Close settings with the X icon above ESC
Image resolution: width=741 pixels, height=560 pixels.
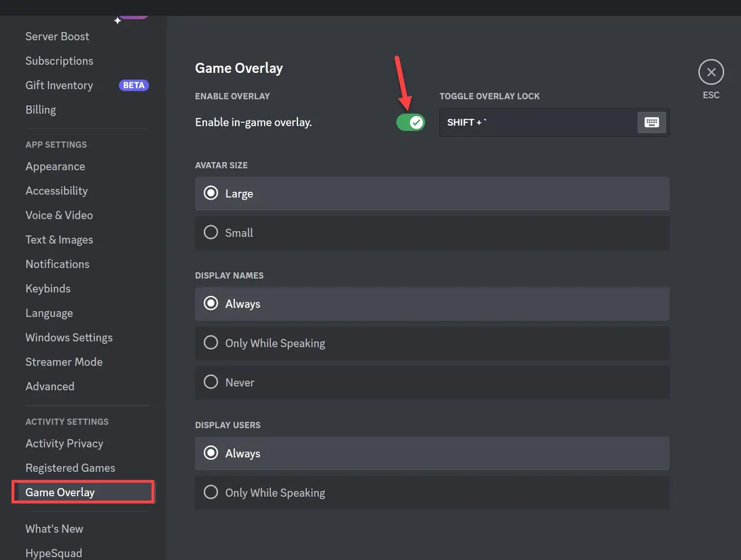pos(711,72)
